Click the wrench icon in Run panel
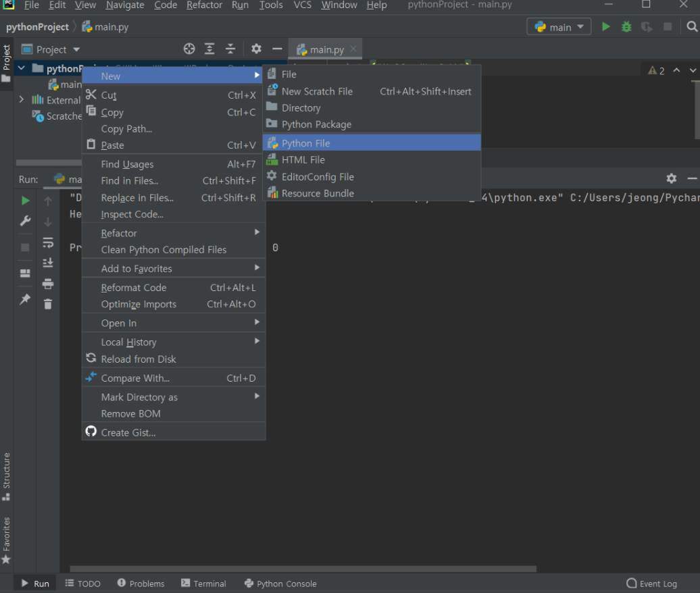This screenshot has height=593, width=700. 26,221
